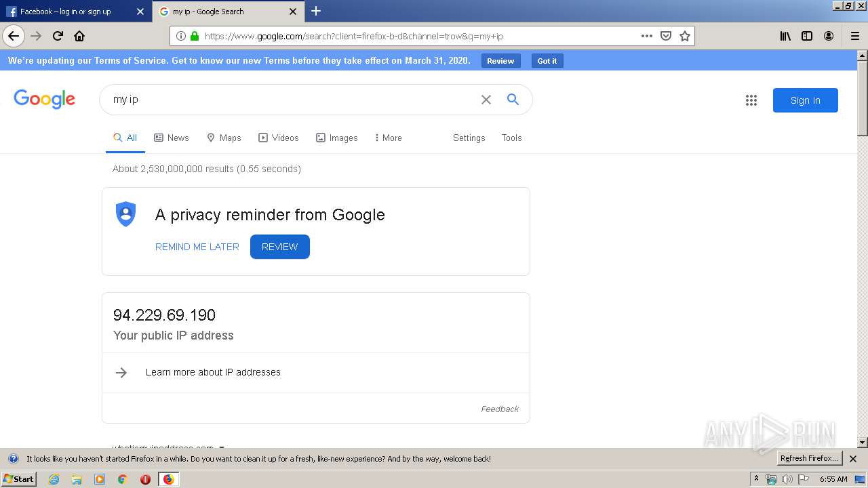
Task: Click the 6:55 AM clock
Action: (833, 479)
